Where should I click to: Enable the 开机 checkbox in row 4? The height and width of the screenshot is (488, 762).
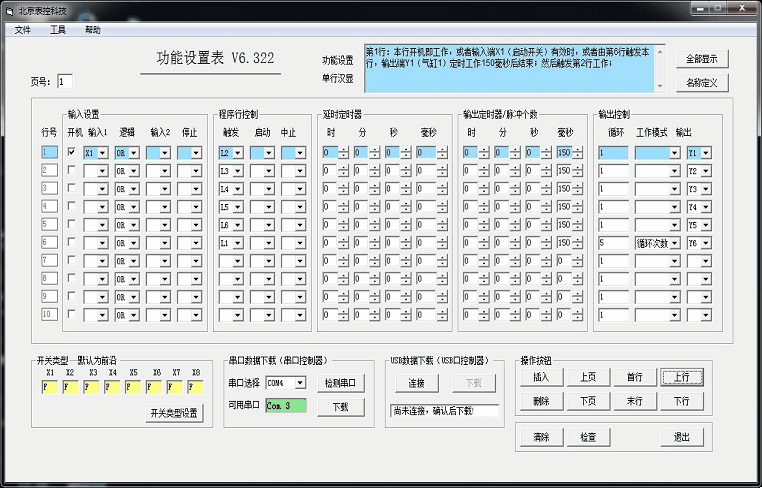(72, 206)
